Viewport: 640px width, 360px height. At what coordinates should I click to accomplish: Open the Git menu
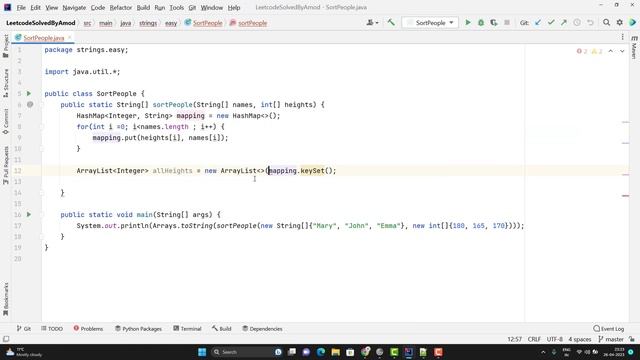[x=192, y=7]
